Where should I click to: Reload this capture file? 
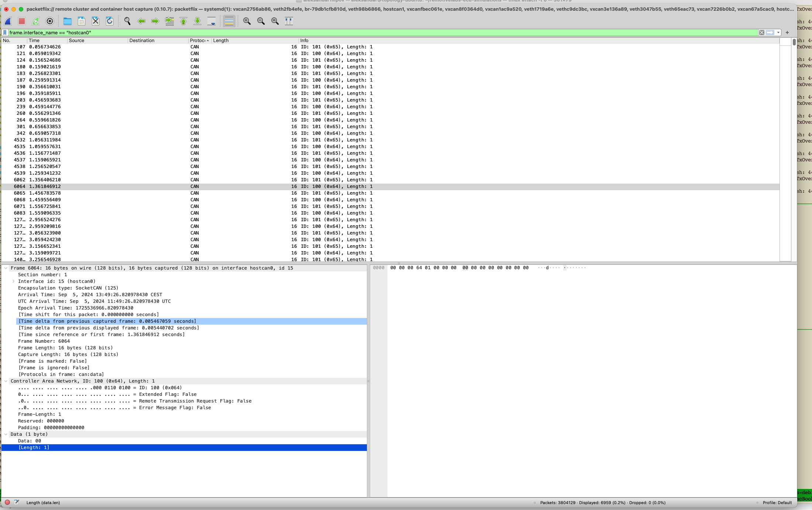pos(110,21)
